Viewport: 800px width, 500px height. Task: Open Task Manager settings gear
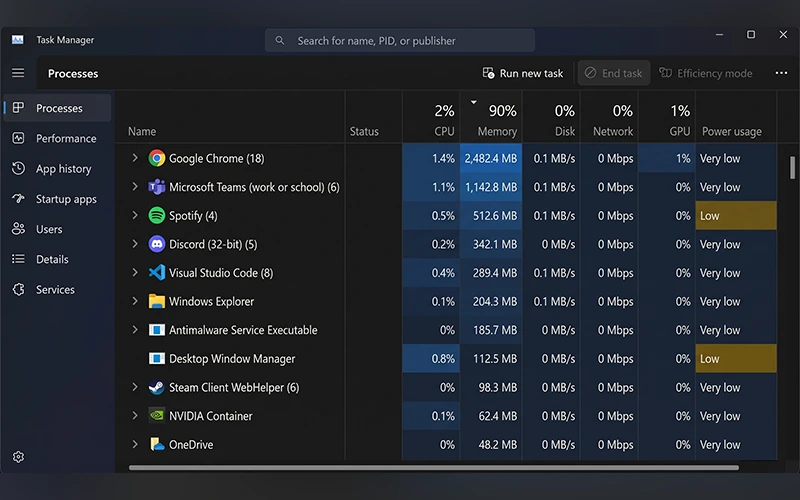(18, 457)
